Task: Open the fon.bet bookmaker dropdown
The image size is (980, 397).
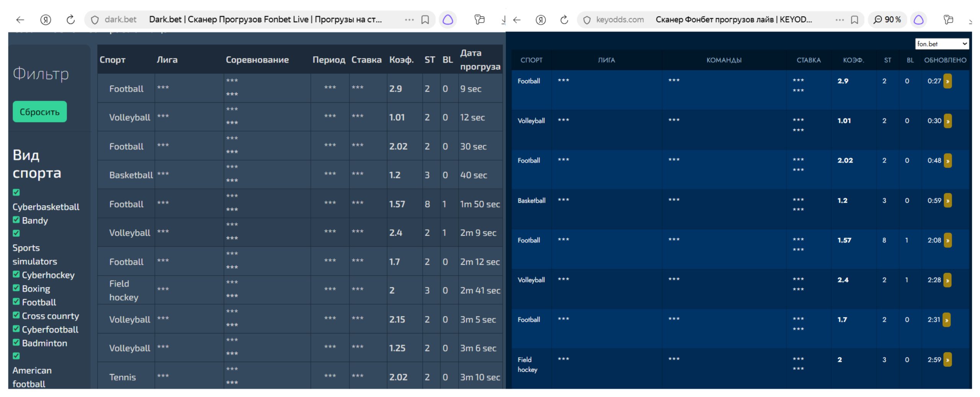Action: pyautogui.click(x=941, y=44)
